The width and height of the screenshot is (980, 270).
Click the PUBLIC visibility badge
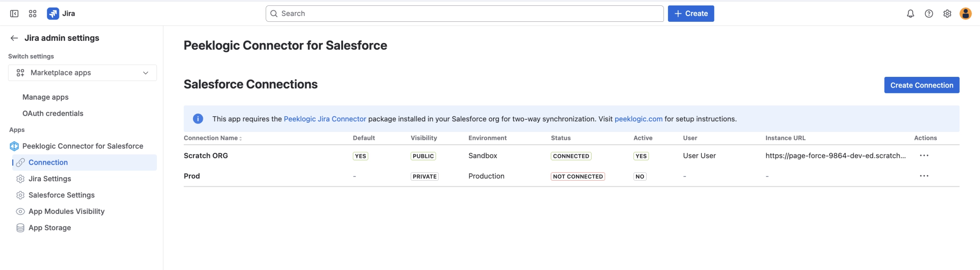[423, 156]
